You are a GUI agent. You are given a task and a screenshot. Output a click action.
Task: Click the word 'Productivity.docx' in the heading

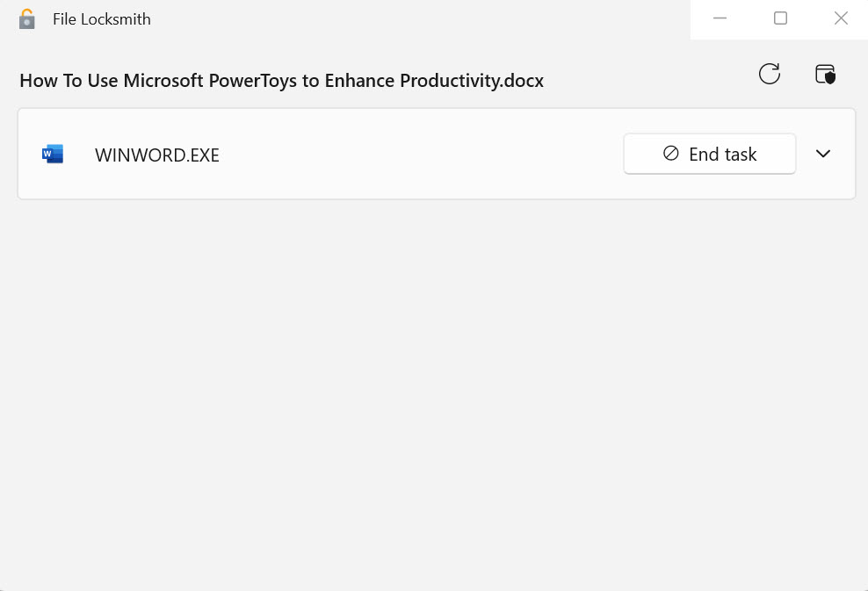point(472,81)
